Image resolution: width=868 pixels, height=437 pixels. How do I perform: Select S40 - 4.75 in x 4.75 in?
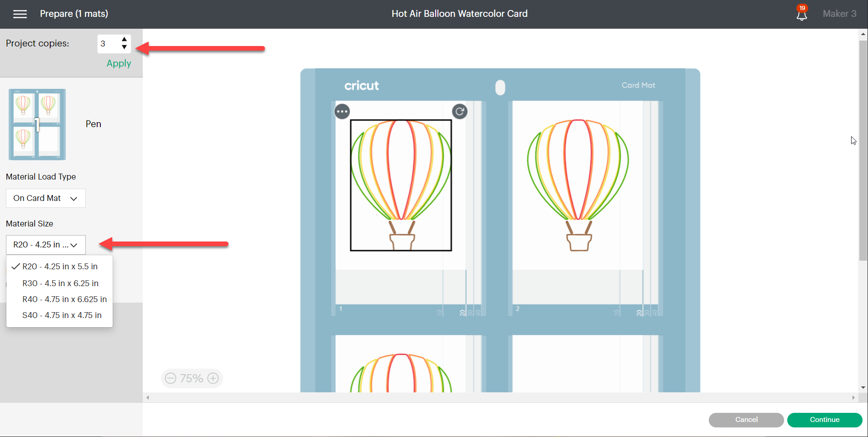(62, 315)
